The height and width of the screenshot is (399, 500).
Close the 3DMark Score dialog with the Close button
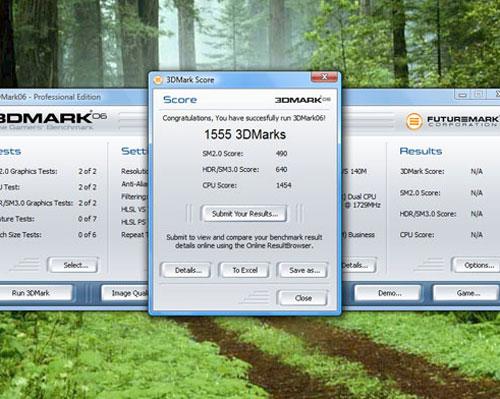pos(303,298)
